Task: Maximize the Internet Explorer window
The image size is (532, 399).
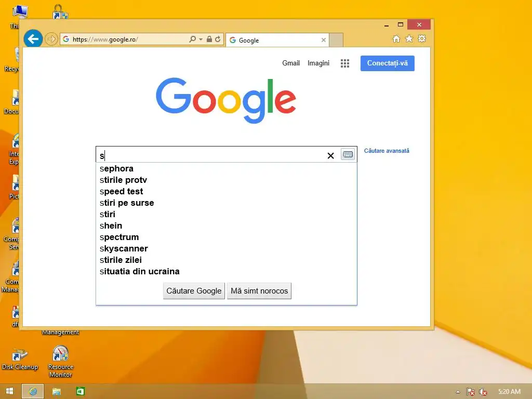Action: [401, 25]
